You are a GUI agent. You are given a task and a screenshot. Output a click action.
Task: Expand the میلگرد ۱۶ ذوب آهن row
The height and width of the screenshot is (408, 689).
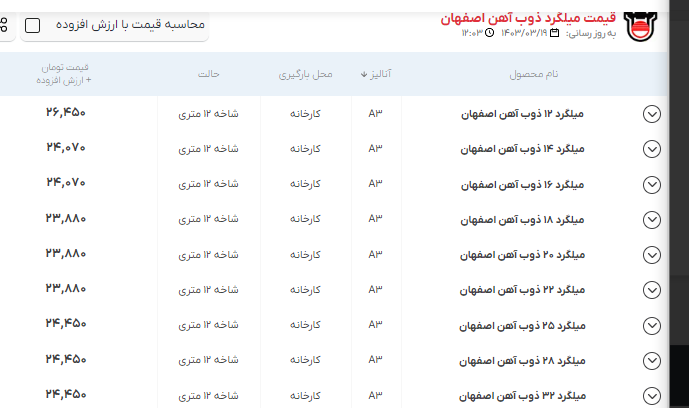(652, 184)
